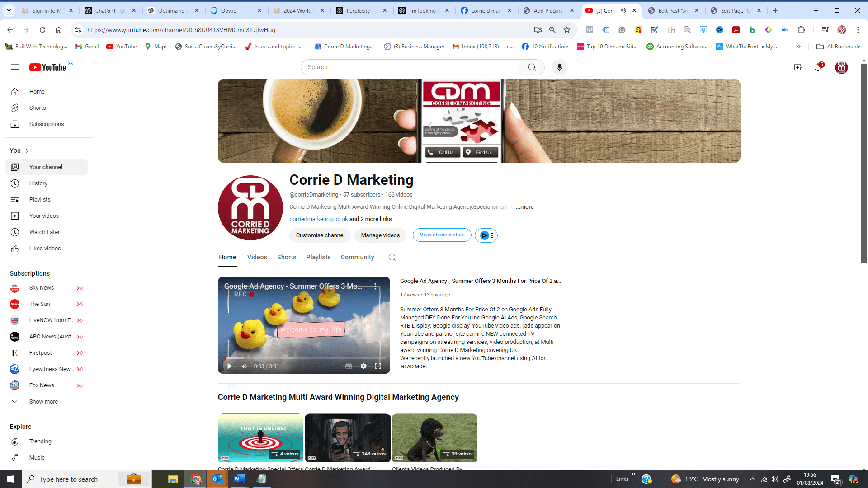The image size is (868, 488).
Task: Open featured video settings gear
Action: pos(363,366)
